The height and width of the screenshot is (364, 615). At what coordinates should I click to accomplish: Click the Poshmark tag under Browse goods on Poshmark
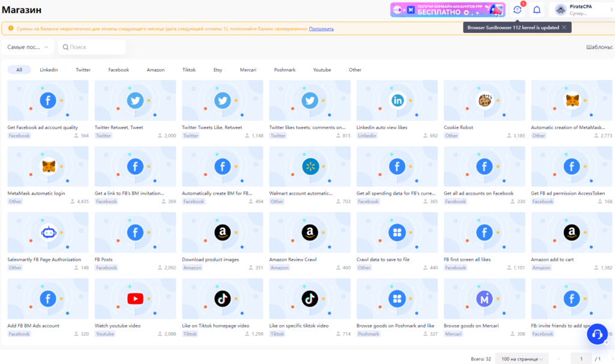click(x=369, y=334)
